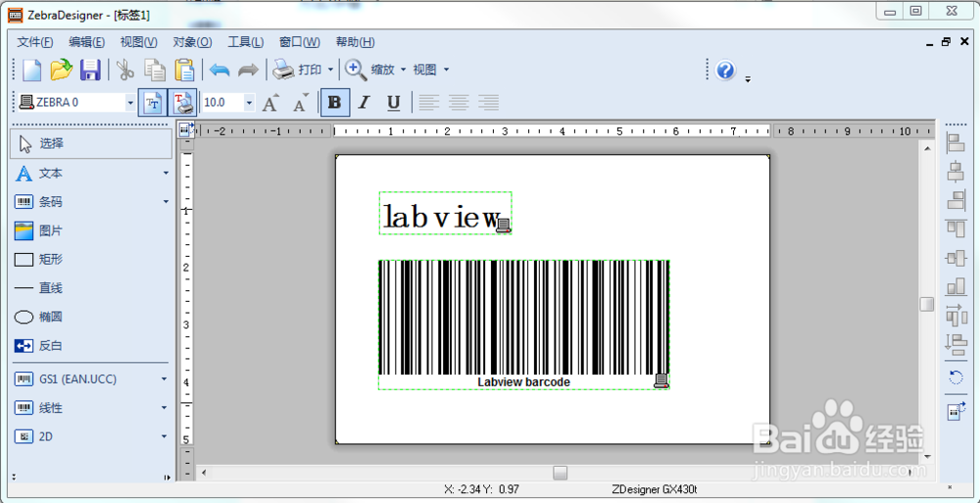Toggle printer fonts button
The width and height of the screenshot is (980, 503).
pos(183,103)
